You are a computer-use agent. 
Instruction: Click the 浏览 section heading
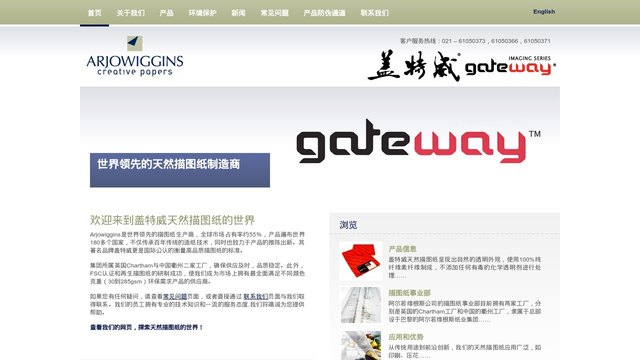348,225
